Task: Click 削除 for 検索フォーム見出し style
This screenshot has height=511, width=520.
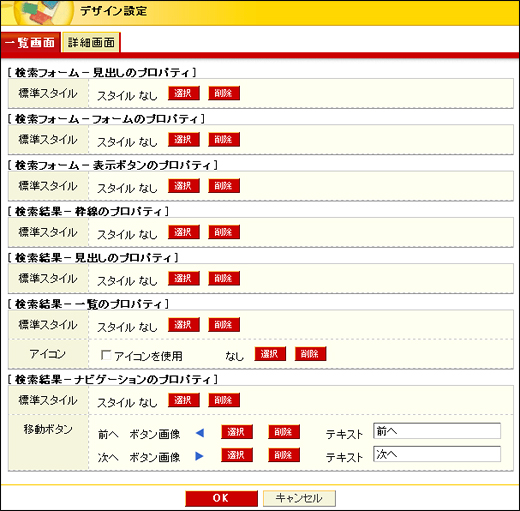Action: click(224, 93)
